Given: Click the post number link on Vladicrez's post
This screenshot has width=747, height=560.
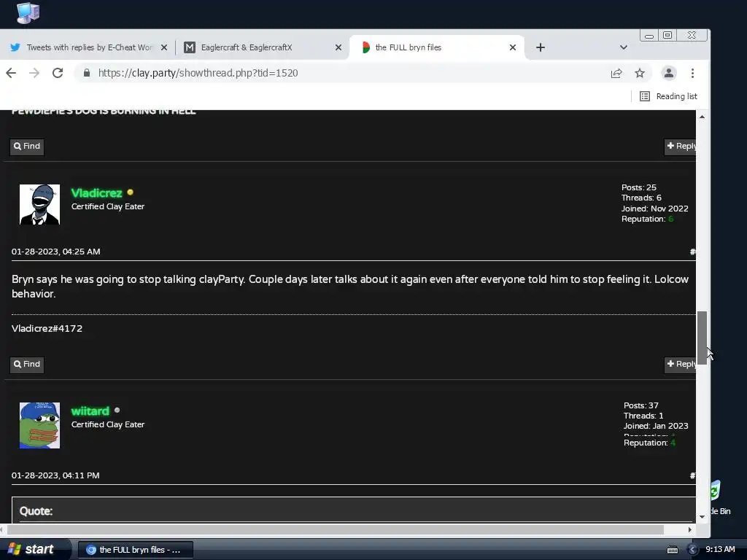Looking at the screenshot, I should click(693, 252).
